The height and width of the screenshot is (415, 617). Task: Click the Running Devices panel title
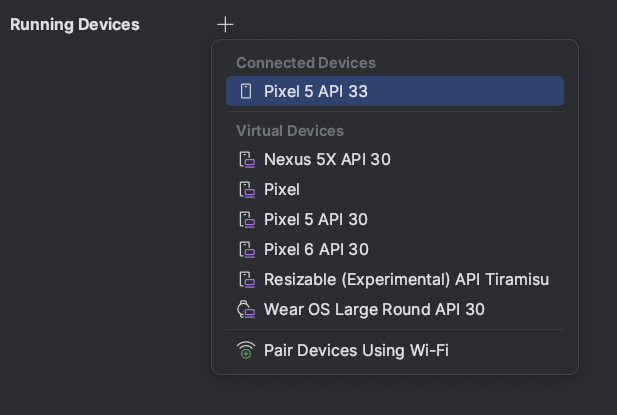tap(75, 24)
